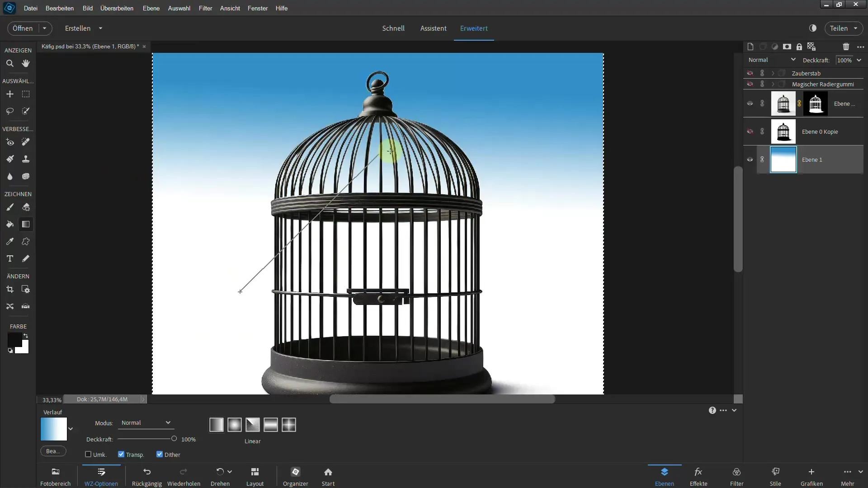
Task: Add a layer mask icon
Action: click(x=787, y=47)
